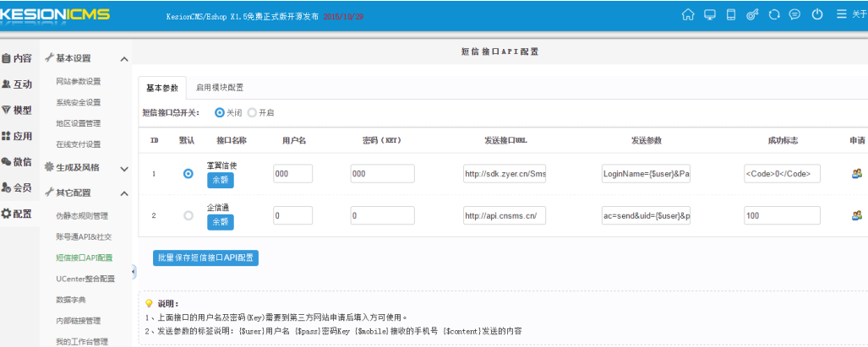Open the 微信 main menu item
Image resolution: width=868 pixels, height=347 pixels.
17,161
